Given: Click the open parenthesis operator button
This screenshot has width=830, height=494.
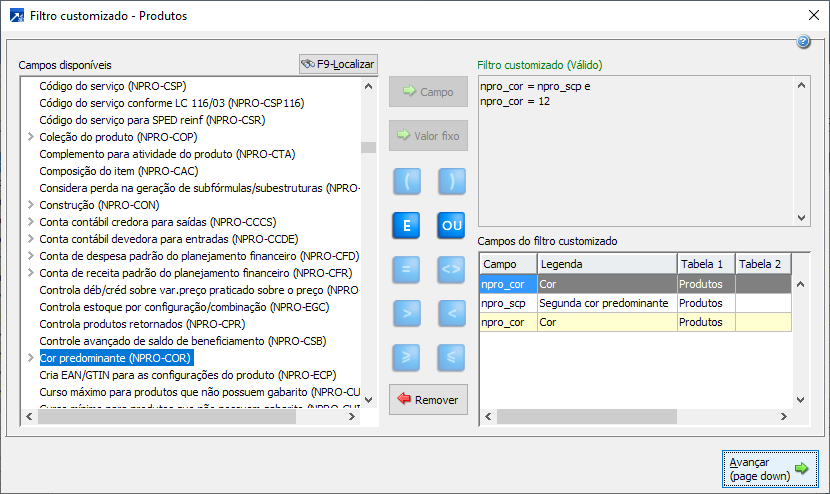Looking at the screenshot, I should click(407, 182).
